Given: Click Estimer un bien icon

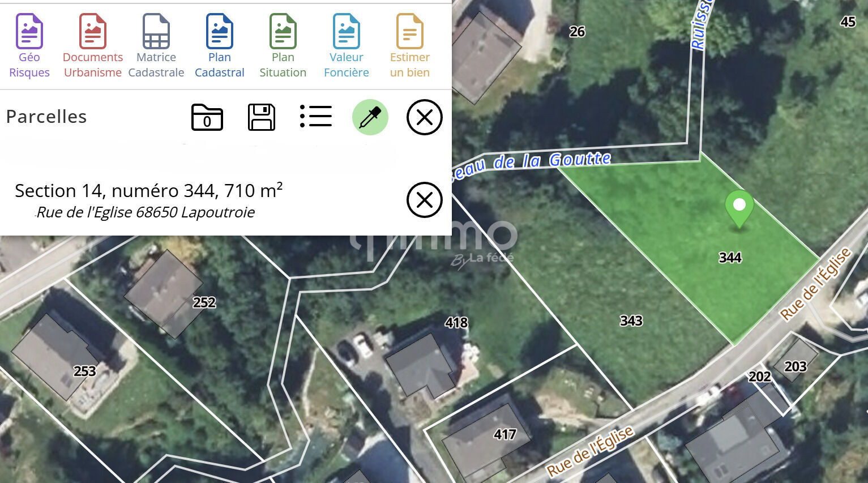Looking at the screenshot, I should click(x=410, y=32).
